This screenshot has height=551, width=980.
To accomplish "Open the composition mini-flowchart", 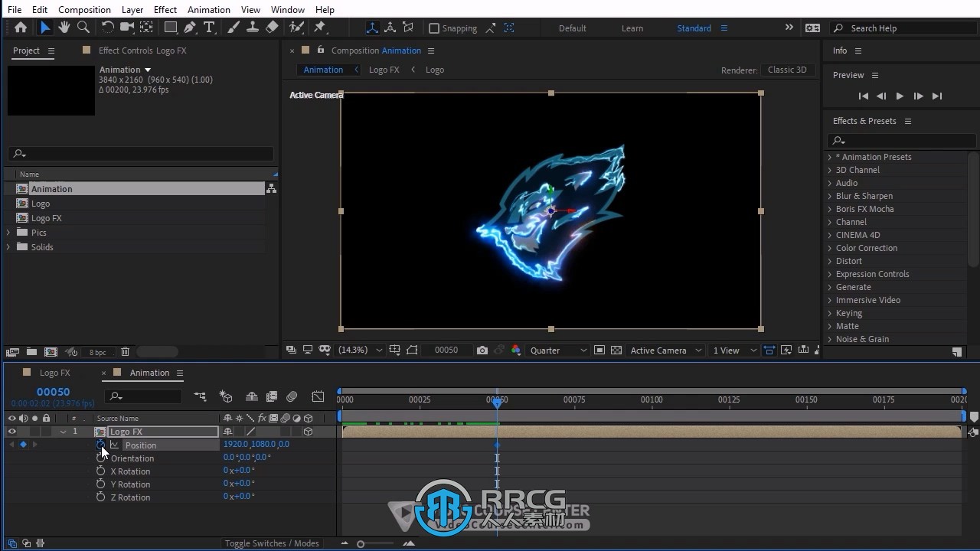I will pos(200,396).
